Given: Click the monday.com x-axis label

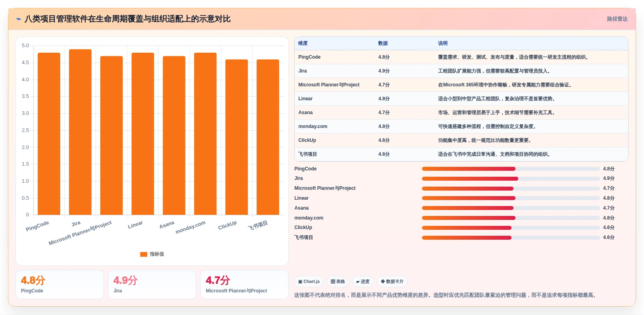Looking at the screenshot, I should click(x=191, y=227).
